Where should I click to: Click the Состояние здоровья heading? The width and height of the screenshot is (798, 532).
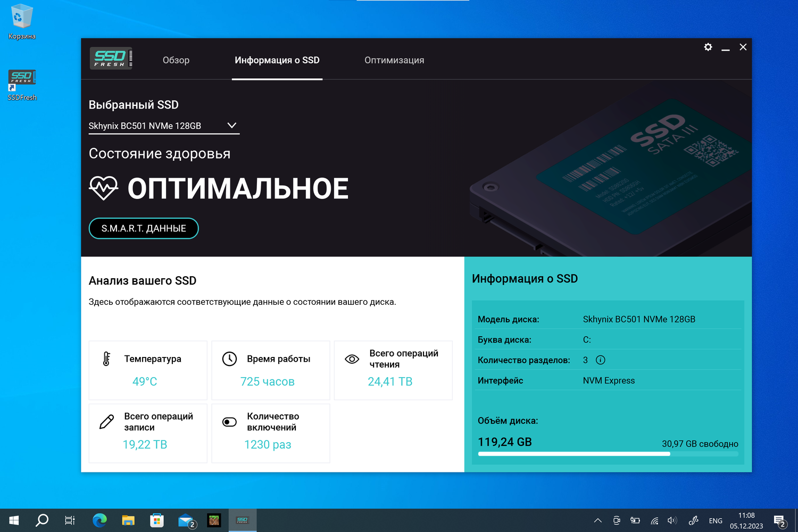click(x=160, y=154)
